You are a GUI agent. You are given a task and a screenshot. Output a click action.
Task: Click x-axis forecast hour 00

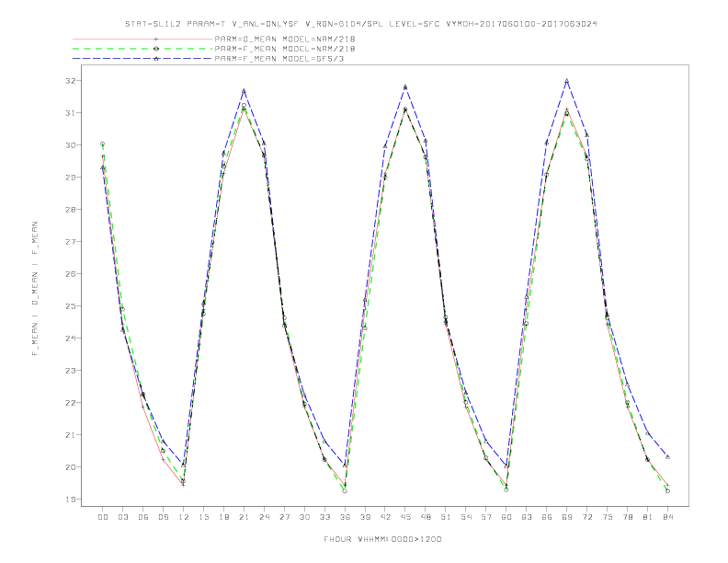tap(103, 517)
